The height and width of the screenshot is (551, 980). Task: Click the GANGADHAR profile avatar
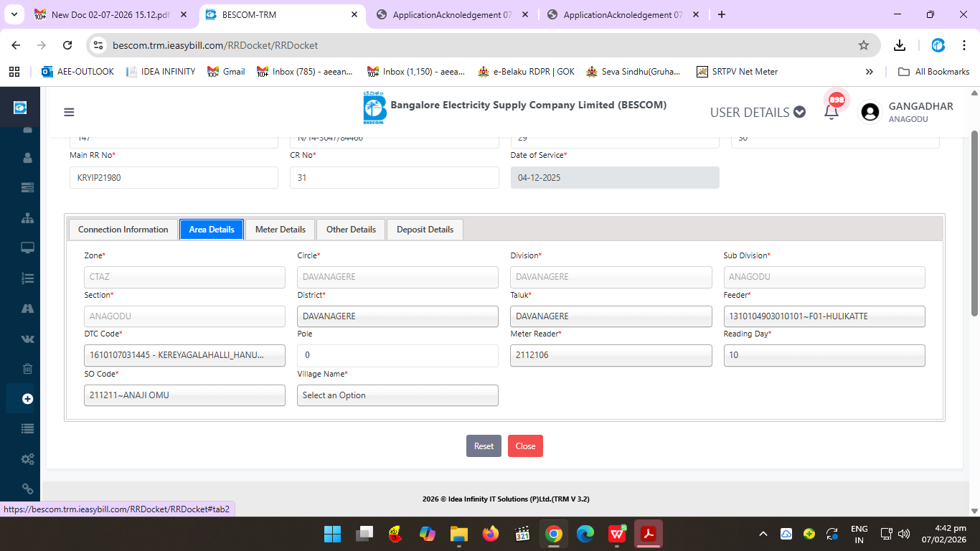click(x=870, y=112)
